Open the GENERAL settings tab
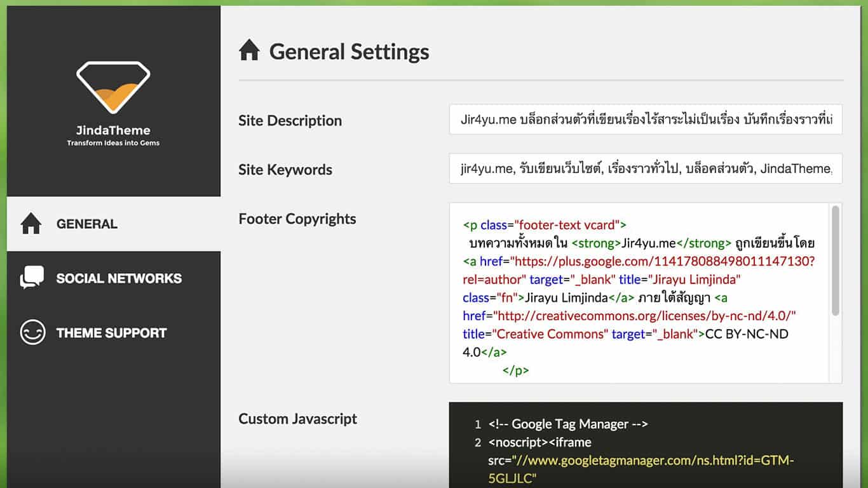868x488 pixels. coord(114,224)
